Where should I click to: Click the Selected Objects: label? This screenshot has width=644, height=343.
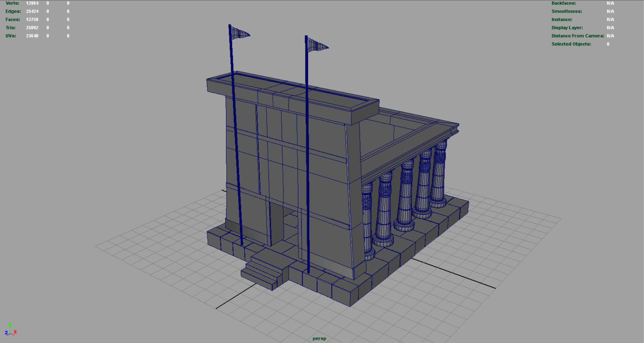click(571, 44)
